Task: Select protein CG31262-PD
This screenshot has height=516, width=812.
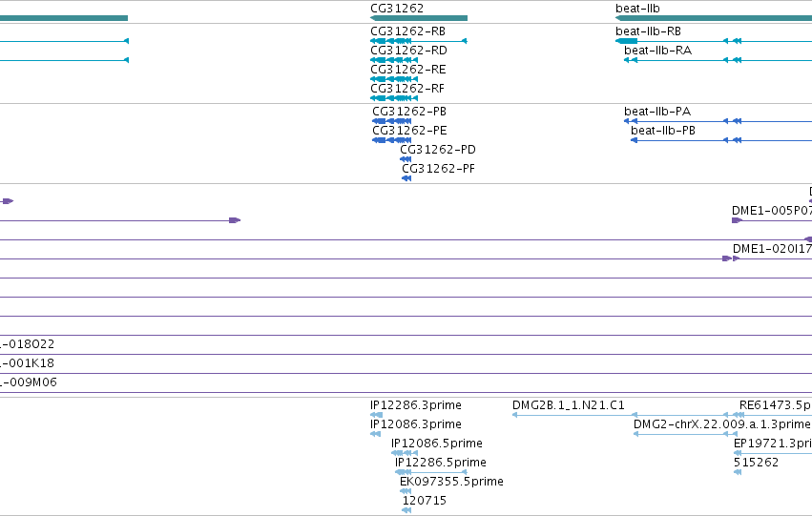Action: click(438, 150)
